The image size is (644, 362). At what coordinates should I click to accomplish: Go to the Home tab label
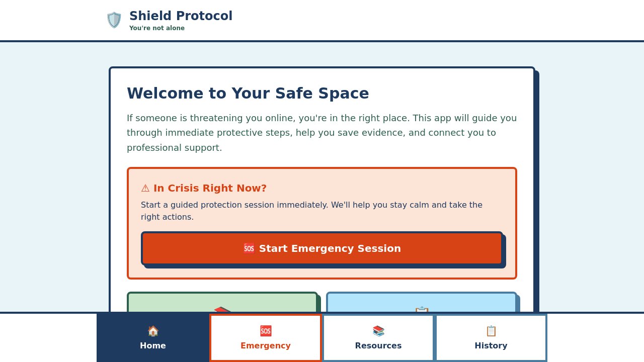[153, 345]
